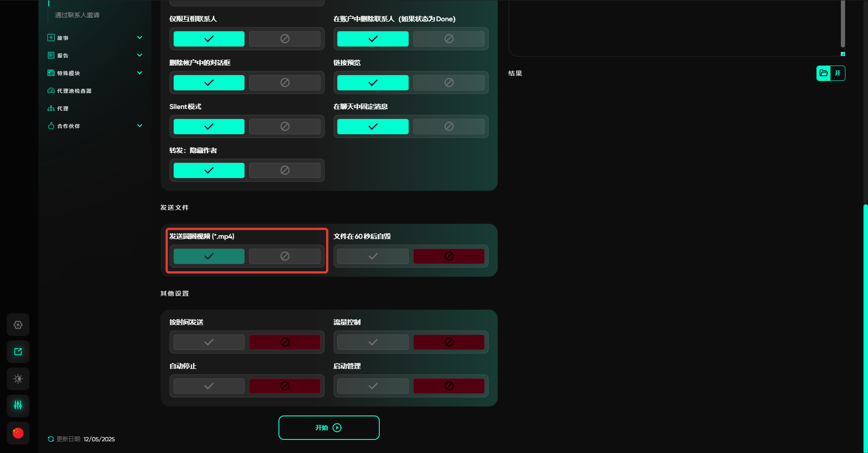
Task: Enable 文件在60秒后自毁 with checkmark
Action: pyautogui.click(x=373, y=256)
